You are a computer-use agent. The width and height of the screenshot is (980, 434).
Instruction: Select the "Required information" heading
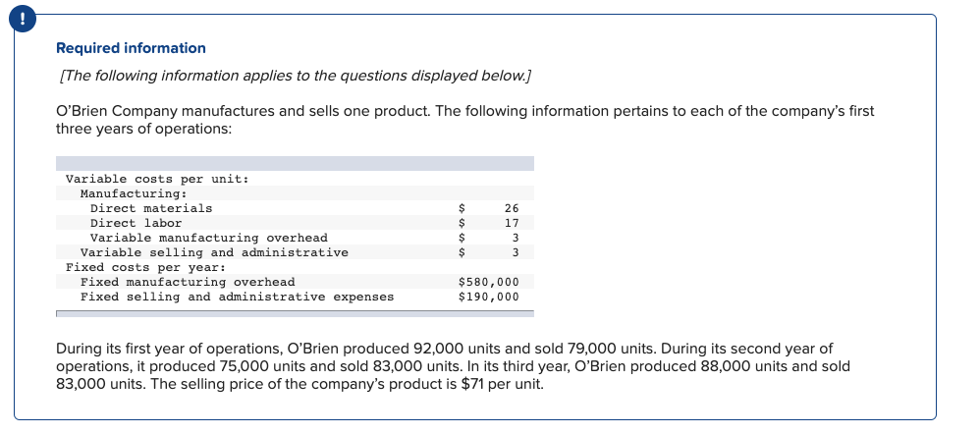point(131,48)
